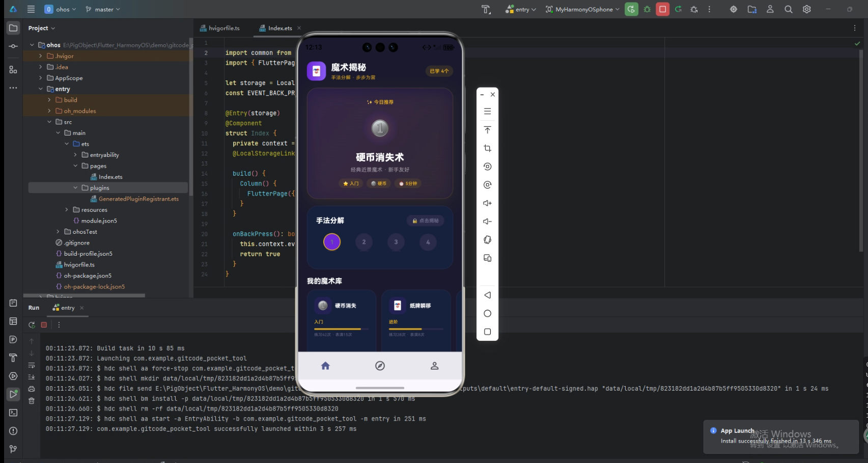Open the main hamburger menu
Image resolution: width=868 pixels, height=463 pixels.
click(x=31, y=9)
